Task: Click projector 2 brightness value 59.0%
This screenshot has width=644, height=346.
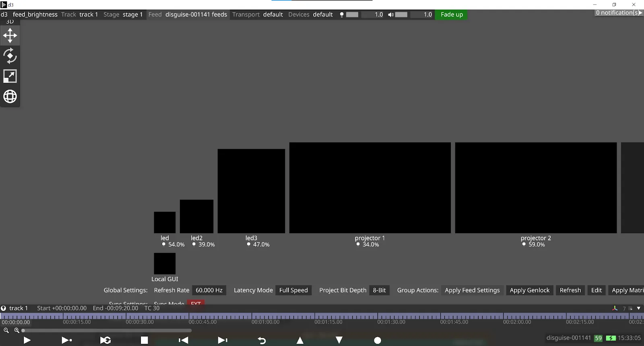Action: 537,244
